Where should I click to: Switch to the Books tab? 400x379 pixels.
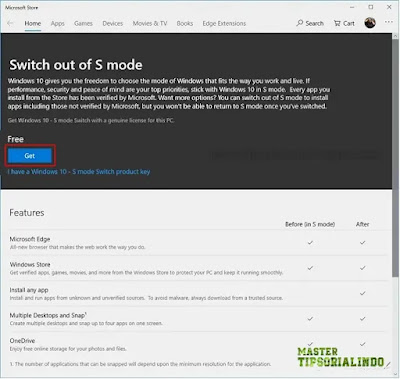(185, 23)
